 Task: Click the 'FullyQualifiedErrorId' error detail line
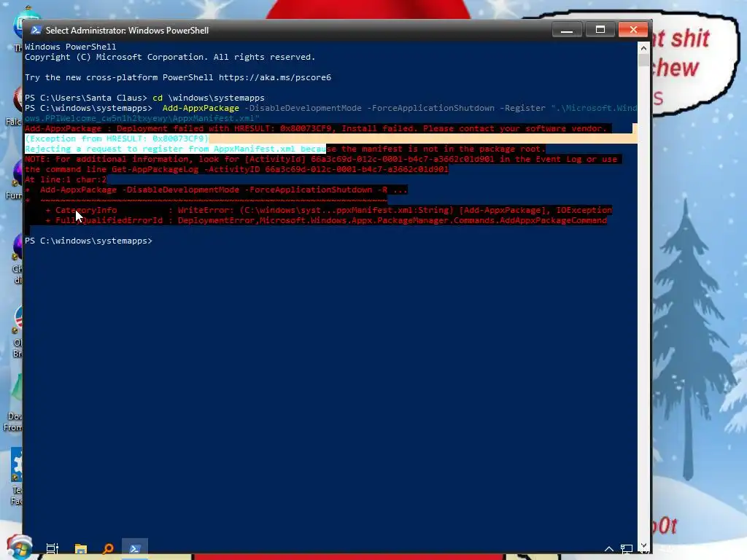[326, 220]
